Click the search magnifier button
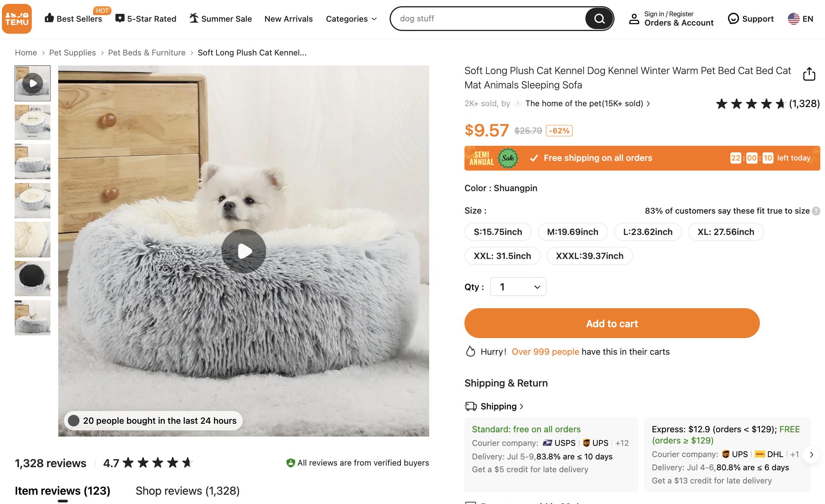825x504 pixels. [x=599, y=19]
